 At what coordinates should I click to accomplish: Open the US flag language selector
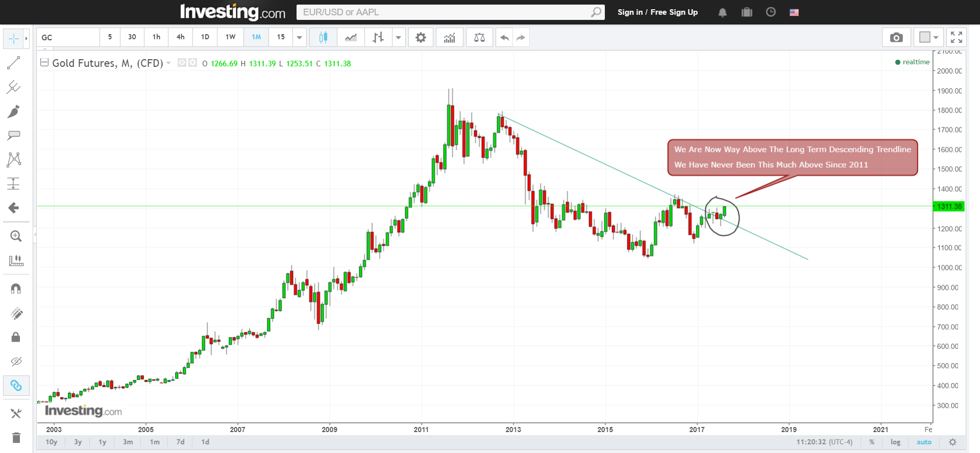click(x=794, y=12)
